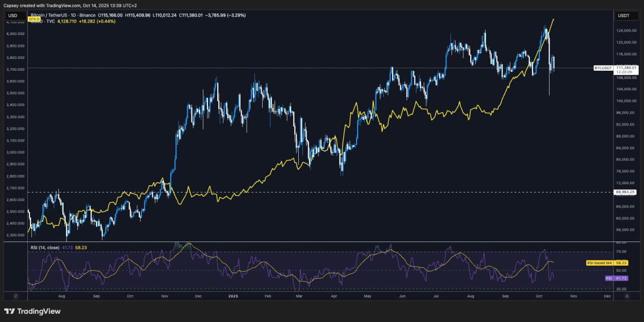Click the 111,380.01 countdown price box
The height and width of the screenshot is (322, 644).
626,70
